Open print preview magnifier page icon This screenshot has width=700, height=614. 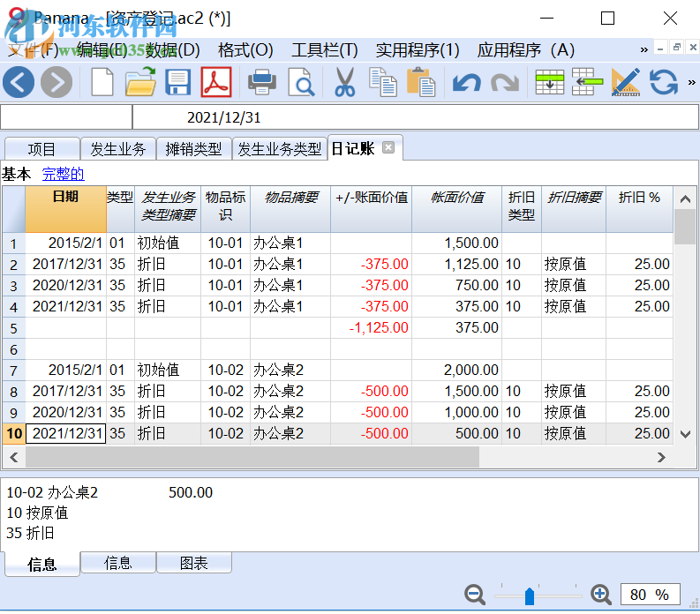coord(301,82)
